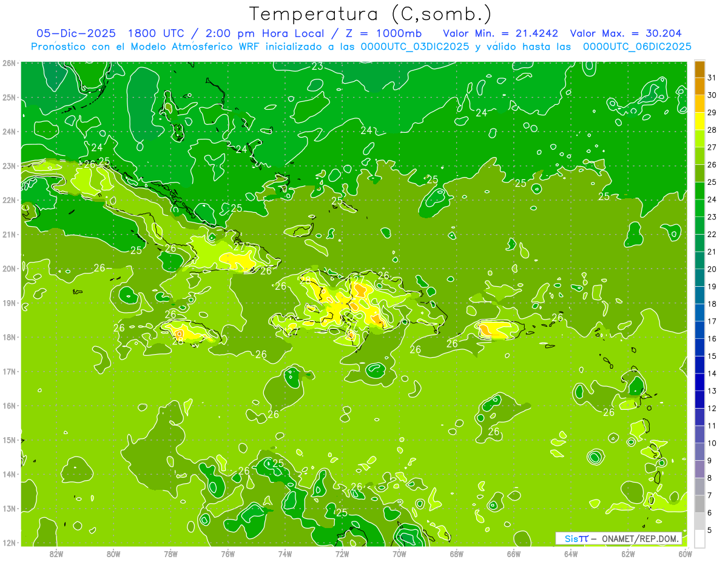Click the '72W' longitude axis label
Screen dimensions: 728x562
click(x=342, y=553)
